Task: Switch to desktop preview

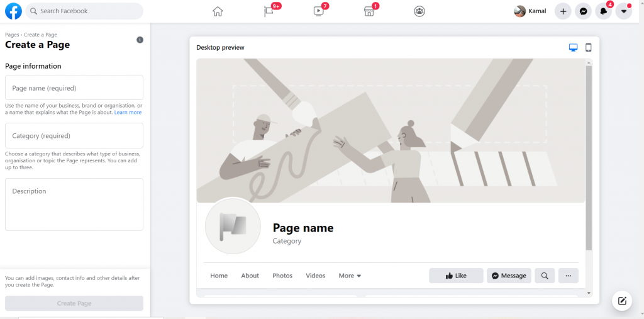Action: pos(574,48)
